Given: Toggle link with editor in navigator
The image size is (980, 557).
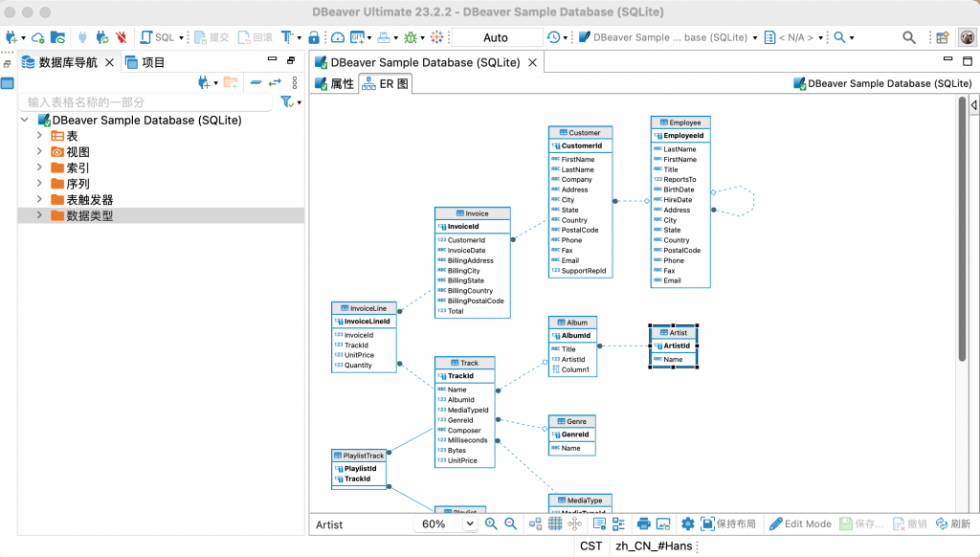Looking at the screenshot, I should pos(275,83).
